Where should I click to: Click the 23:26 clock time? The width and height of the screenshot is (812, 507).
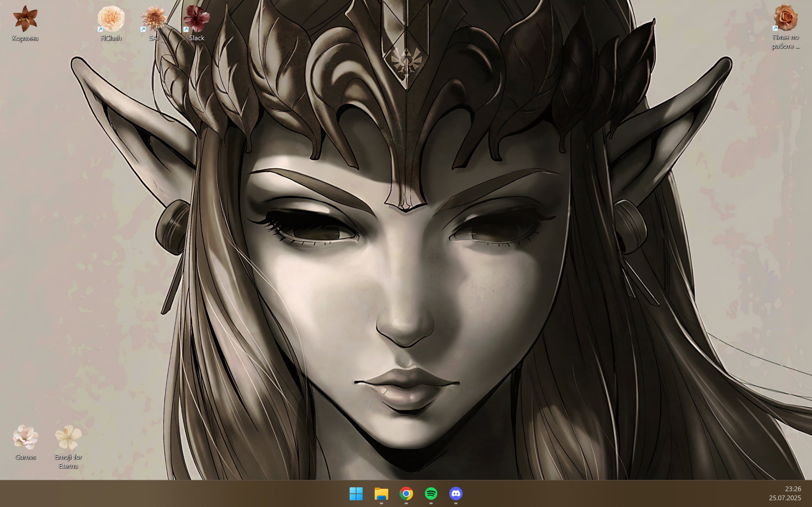click(x=793, y=489)
